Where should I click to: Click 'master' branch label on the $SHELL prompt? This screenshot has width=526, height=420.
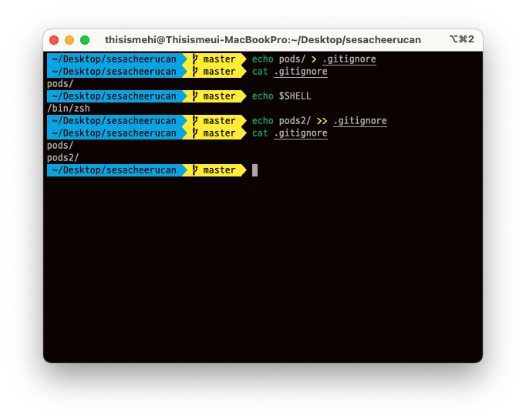pyautogui.click(x=219, y=96)
